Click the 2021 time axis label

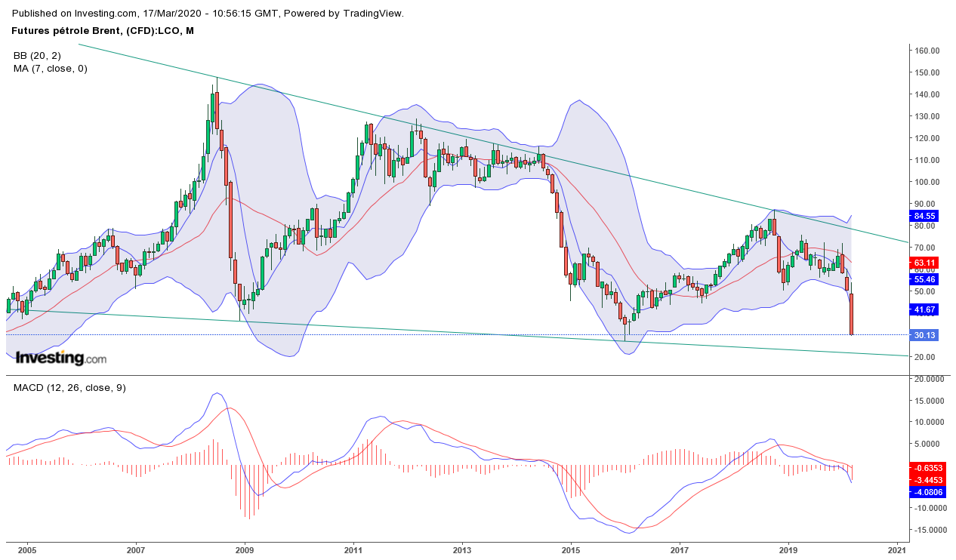897,550
